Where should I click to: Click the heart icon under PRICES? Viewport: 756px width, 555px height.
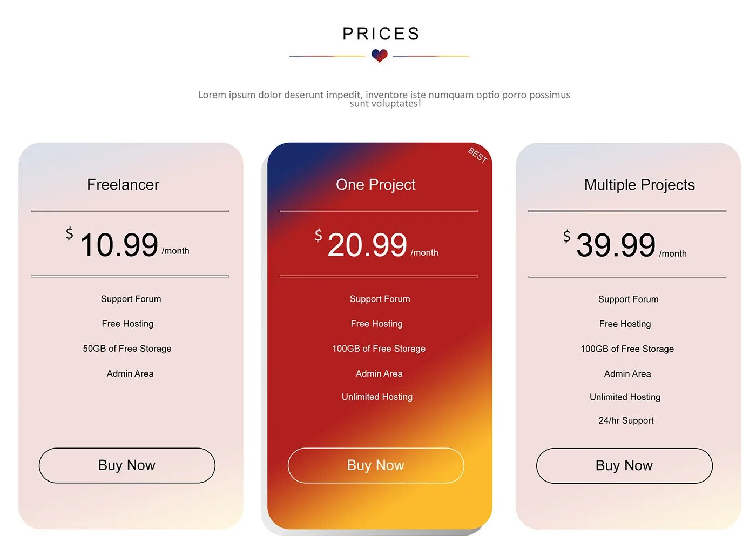point(380,55)
